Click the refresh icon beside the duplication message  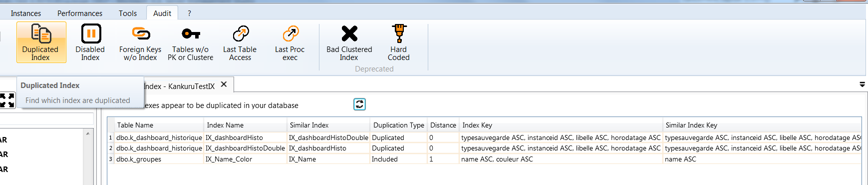pos(359,104)
